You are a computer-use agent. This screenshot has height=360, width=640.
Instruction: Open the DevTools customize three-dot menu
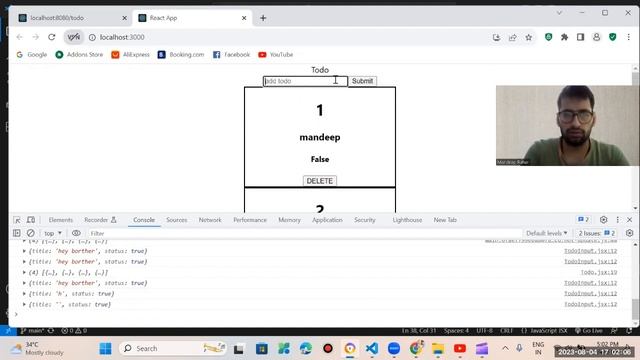(x=618, y=220)
